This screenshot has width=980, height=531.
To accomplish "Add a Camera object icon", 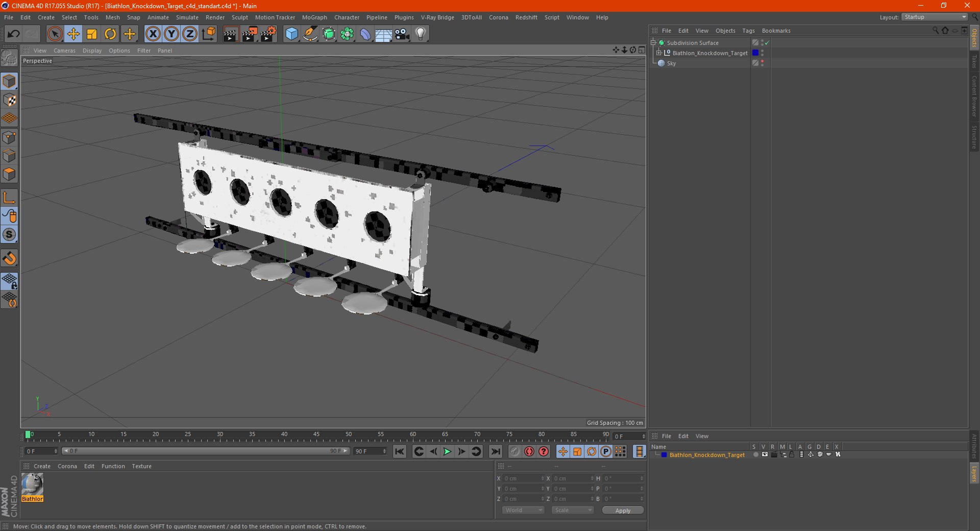I will pos(402,34).
